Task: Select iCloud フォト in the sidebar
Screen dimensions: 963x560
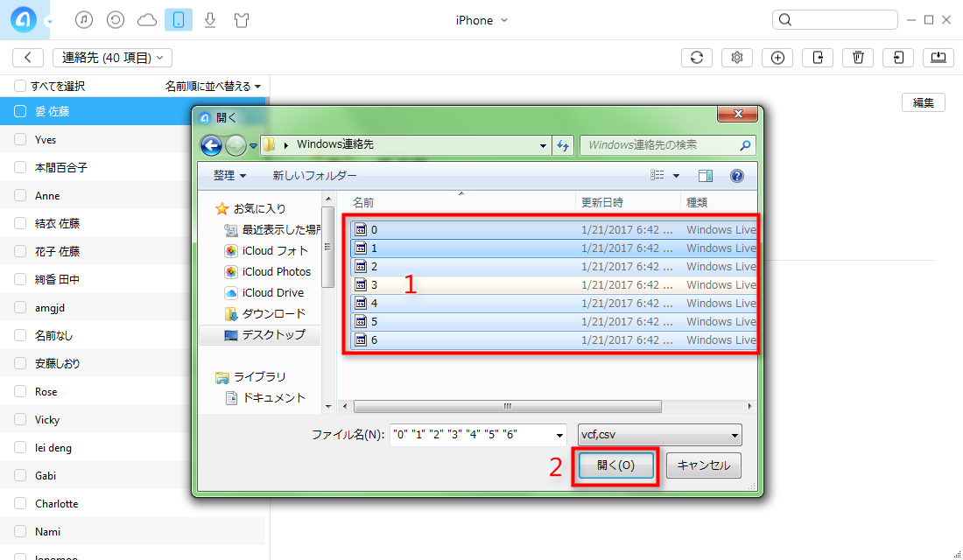Action: point(266,250)
